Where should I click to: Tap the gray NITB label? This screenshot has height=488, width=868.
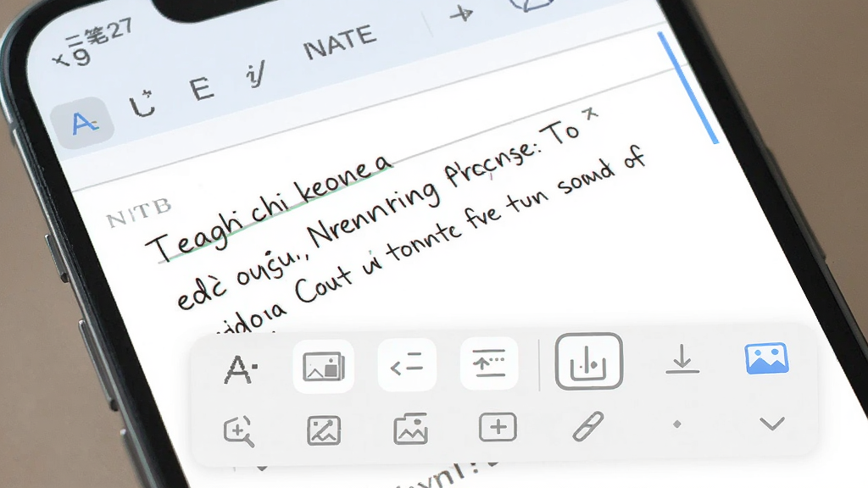click(139, 213)
